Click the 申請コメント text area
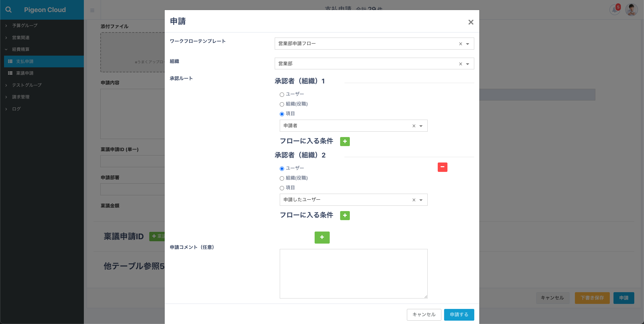The image size is (644, 324). pyautogui.click(x=354, y=273)
